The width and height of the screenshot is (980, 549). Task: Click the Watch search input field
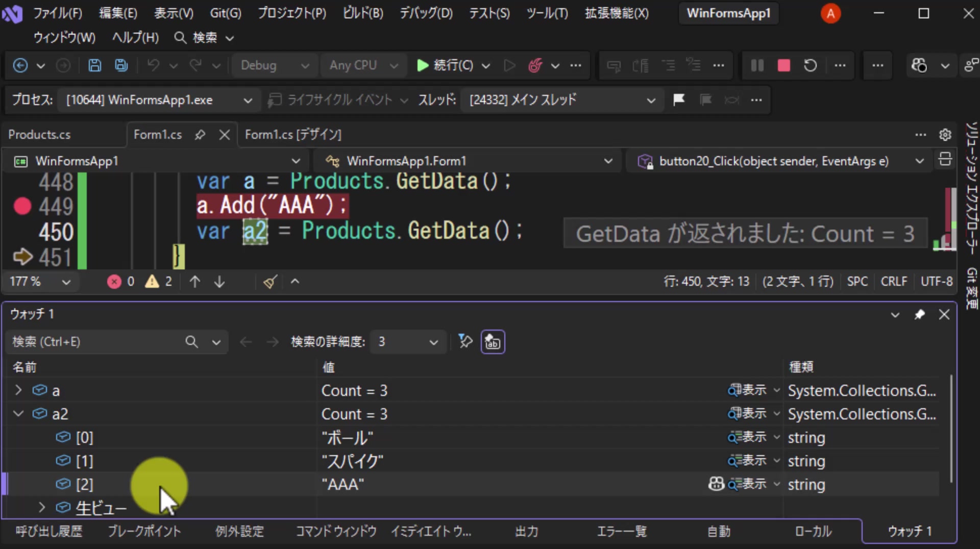[97, 341]
